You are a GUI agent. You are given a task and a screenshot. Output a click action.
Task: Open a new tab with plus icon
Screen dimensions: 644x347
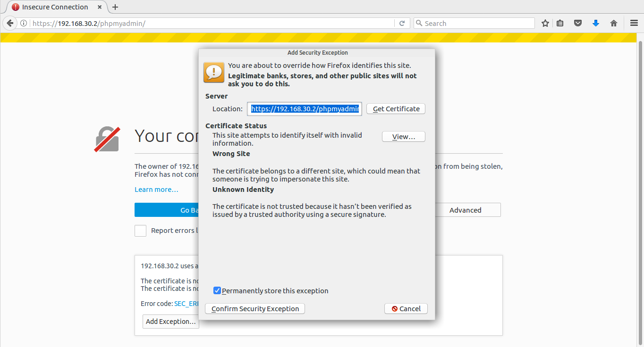point(115,7)
